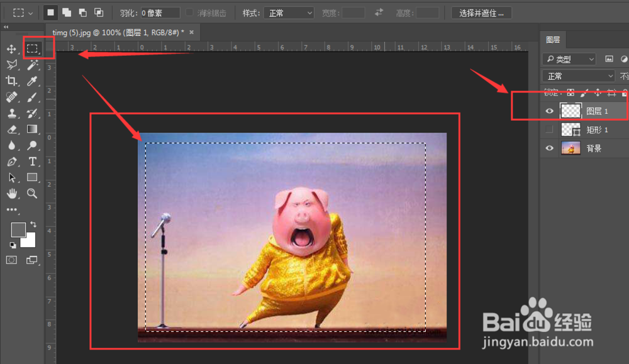Swap width and height values
The image size is (629, 364).
[379, 13]
